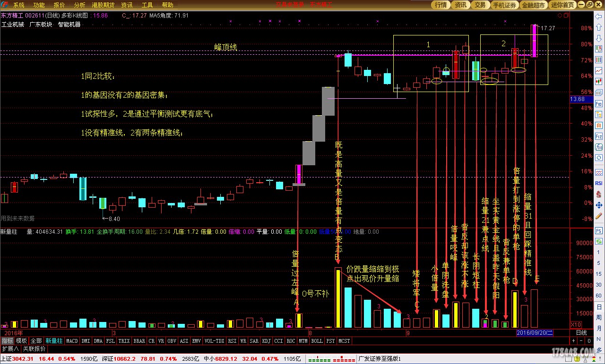Open the 功能 menu
The width and height of the screenshot is (605, 364).
[39, 5]
